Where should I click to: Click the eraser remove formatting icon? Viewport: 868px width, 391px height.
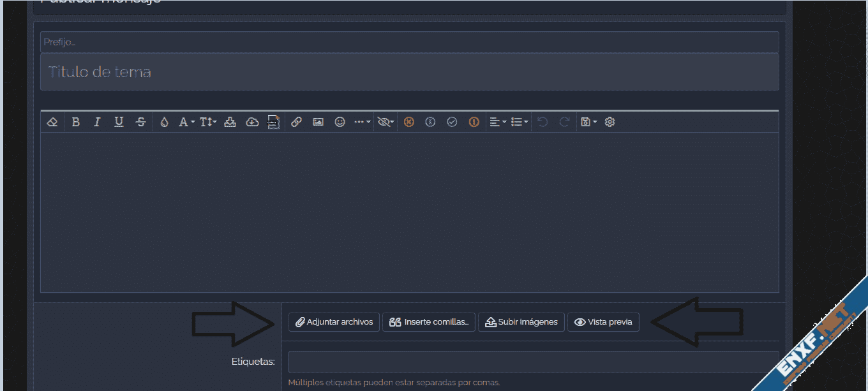pyautogui.click(x=52, y=122)
